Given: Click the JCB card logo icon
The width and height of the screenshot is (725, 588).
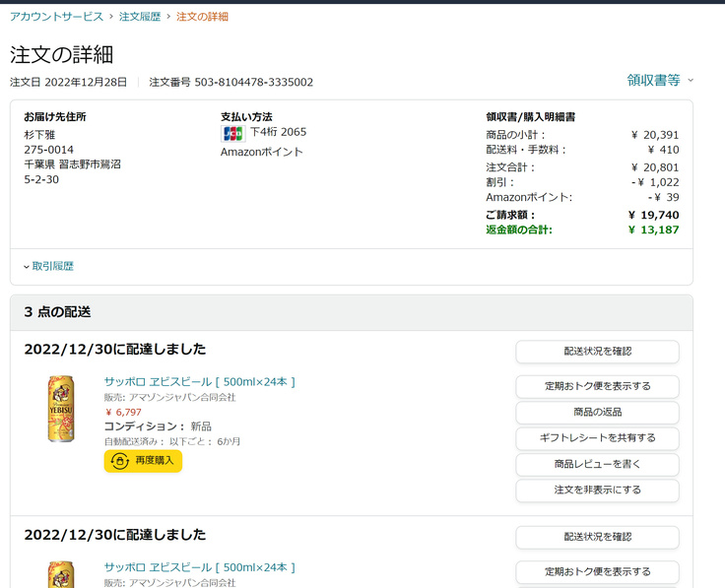Looking at the screenshot, I should coord(233,133).
